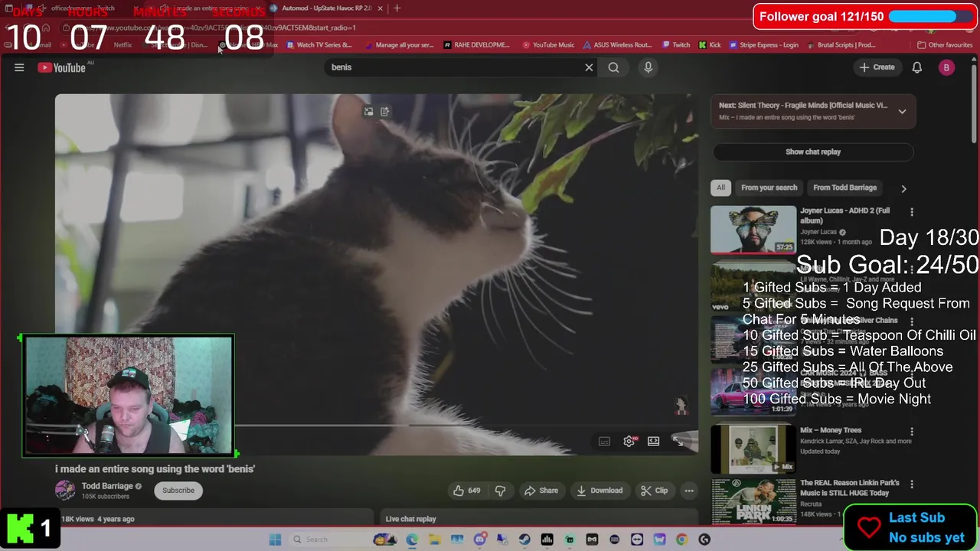This screenshot has width=980, height=551.
Task: Open options for Joyner Lucas ADHD 2
Action: pyautogui.click(x=911, y=211)
